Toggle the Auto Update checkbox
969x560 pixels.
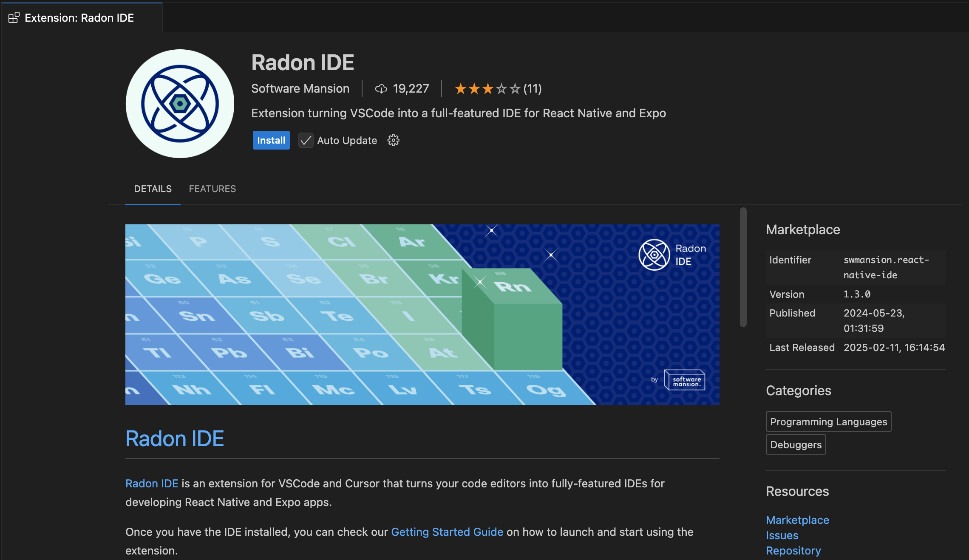coord(306,140)
